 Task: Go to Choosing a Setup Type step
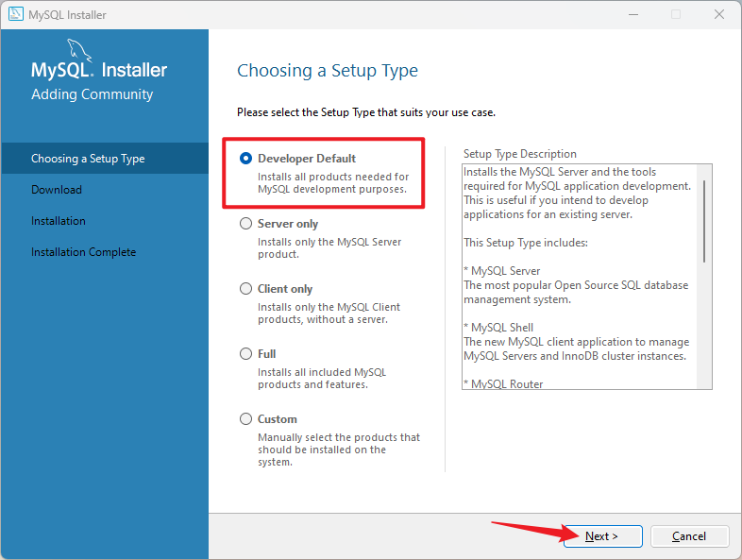pyautogui.click(x=88, y=159)
